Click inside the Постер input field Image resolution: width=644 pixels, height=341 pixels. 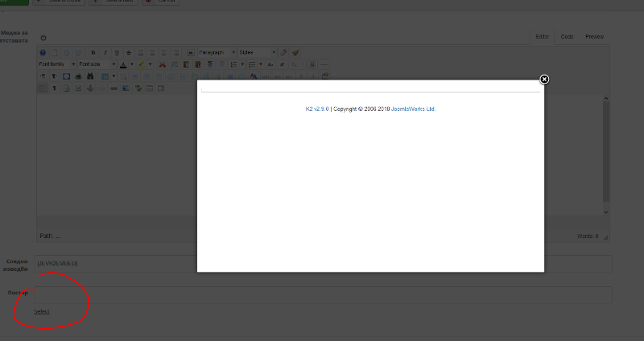click(323, 295)
